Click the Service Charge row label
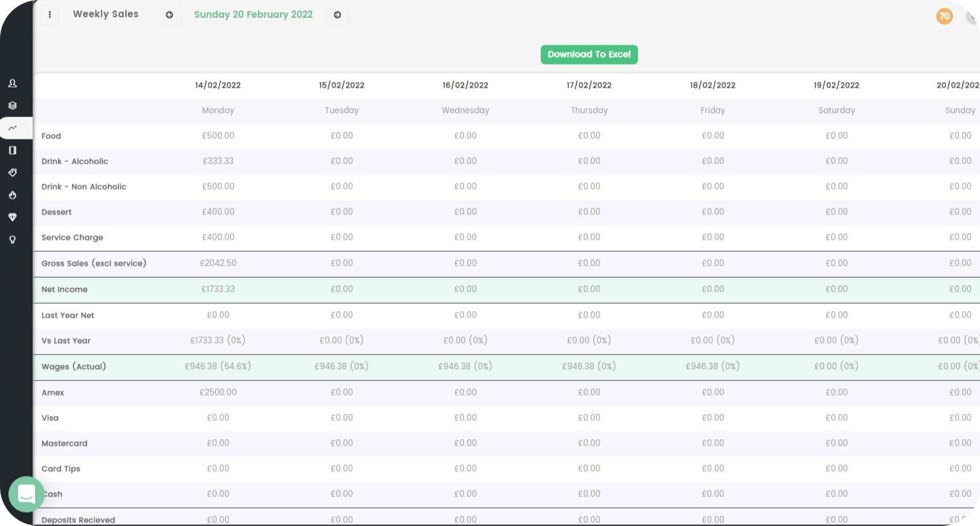The image size is (980, 526). 73,237
